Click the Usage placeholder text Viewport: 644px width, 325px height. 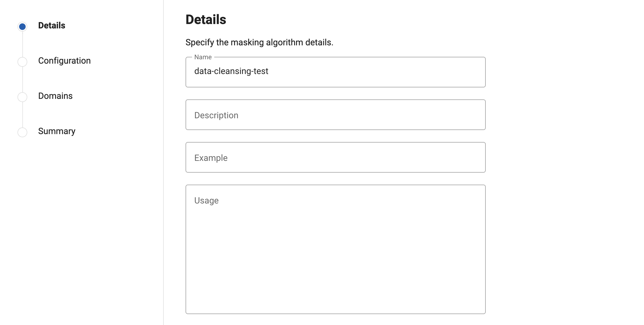(206, 200)
